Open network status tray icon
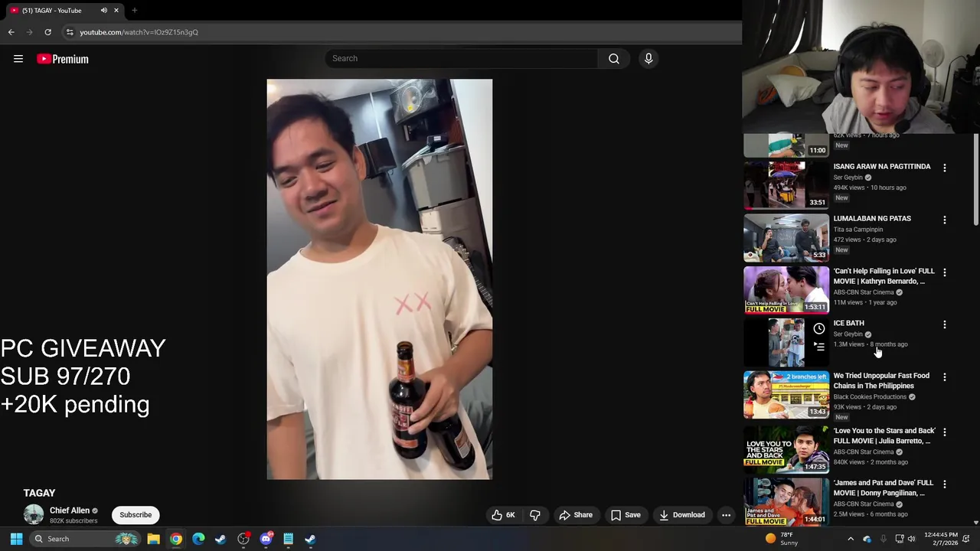 [900, 539]
